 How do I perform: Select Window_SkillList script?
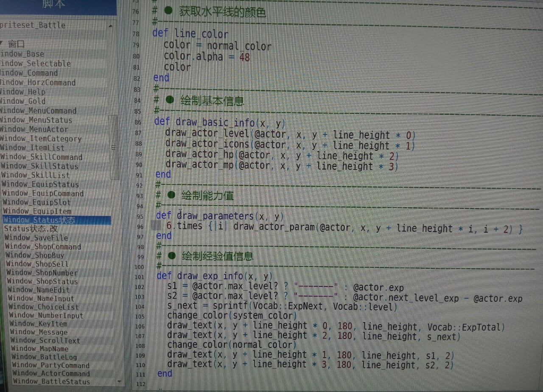[x=36, y=175]
